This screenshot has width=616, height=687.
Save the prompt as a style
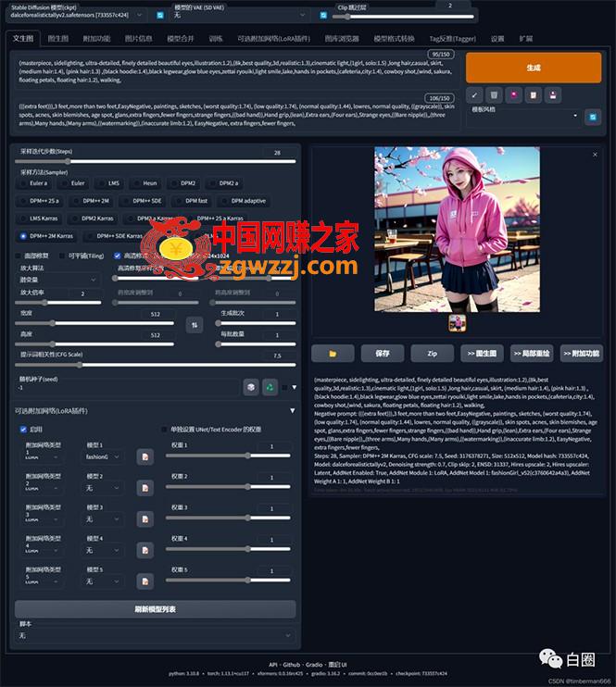click(553, 95)
